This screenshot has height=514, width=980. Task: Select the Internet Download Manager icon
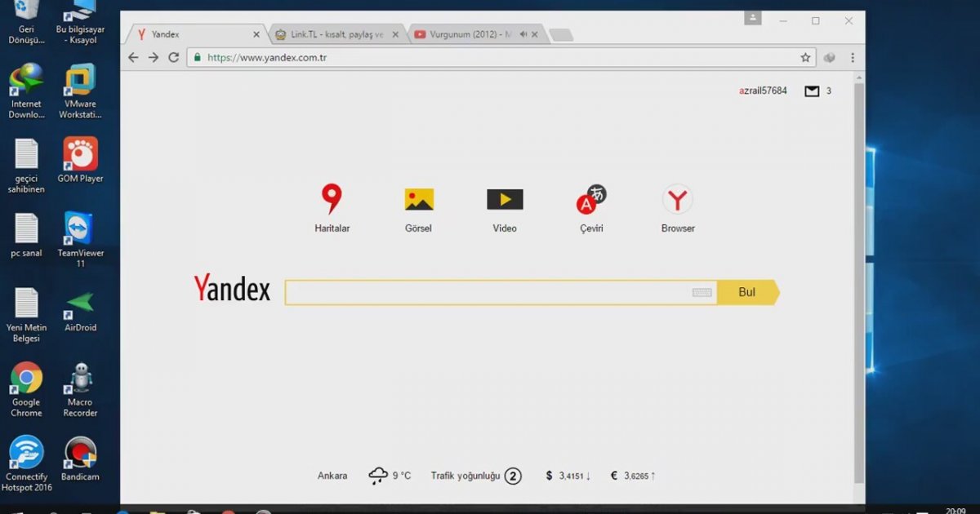coord(26,91)
